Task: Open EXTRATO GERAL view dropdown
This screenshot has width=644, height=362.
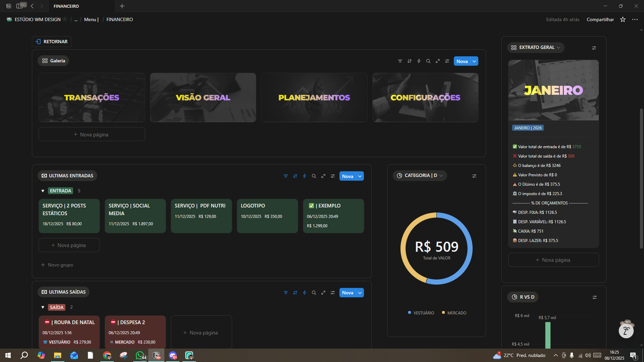Action: click(536, 48)
